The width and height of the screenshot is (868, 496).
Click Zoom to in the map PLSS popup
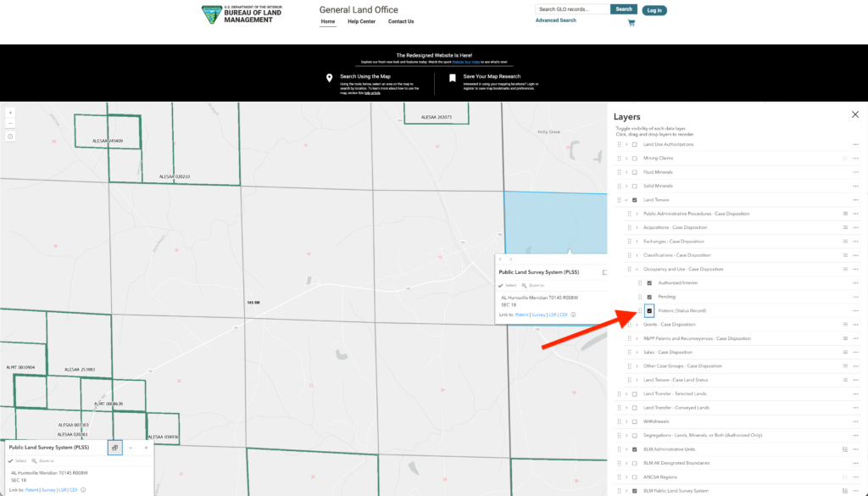click(532, 286)
